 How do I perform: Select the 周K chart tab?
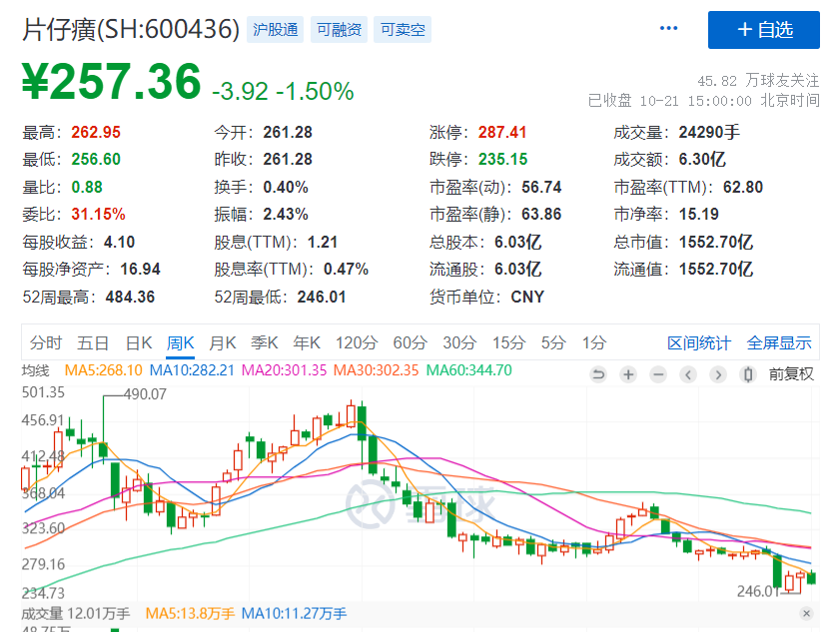[180, 342]
